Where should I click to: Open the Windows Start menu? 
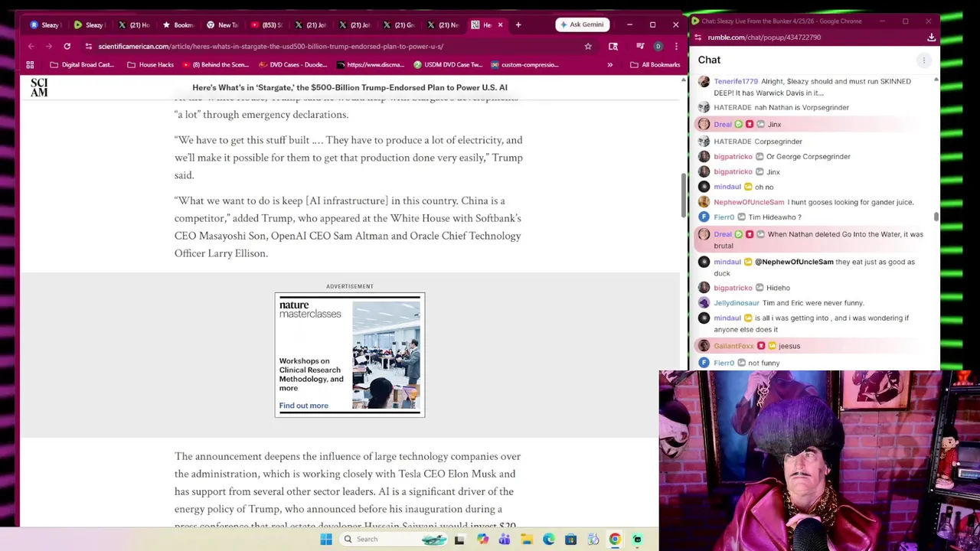(x=326, y=540)
